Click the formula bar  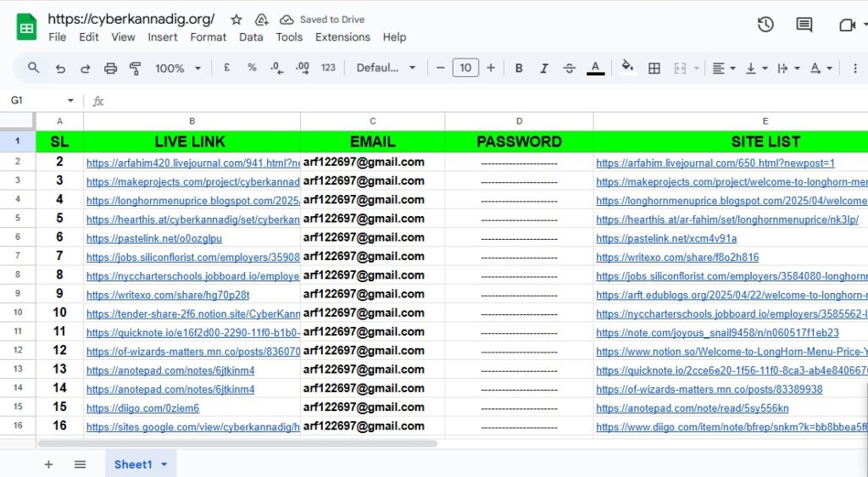pos(487,101)
